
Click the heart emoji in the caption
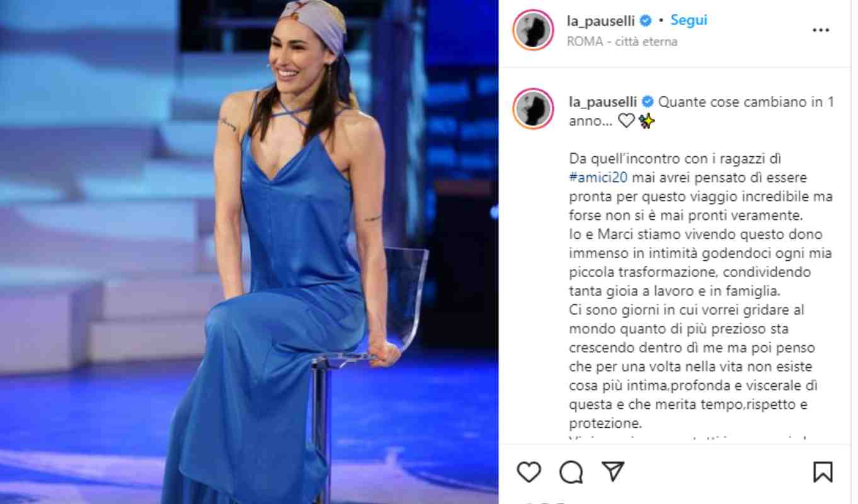(626, 121)
